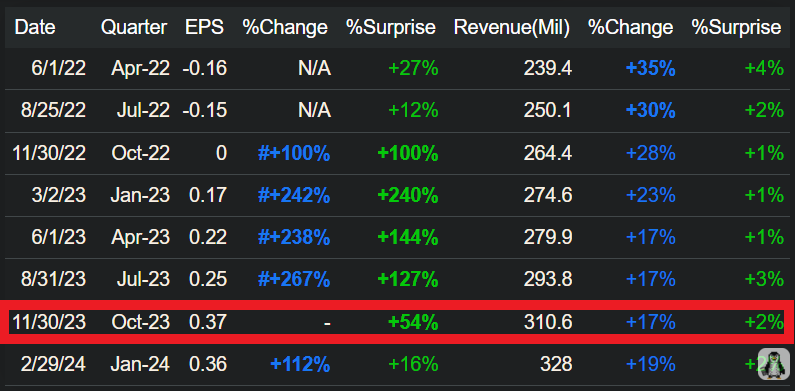Click the +4% revenue surprise cell

coord(764,68)
